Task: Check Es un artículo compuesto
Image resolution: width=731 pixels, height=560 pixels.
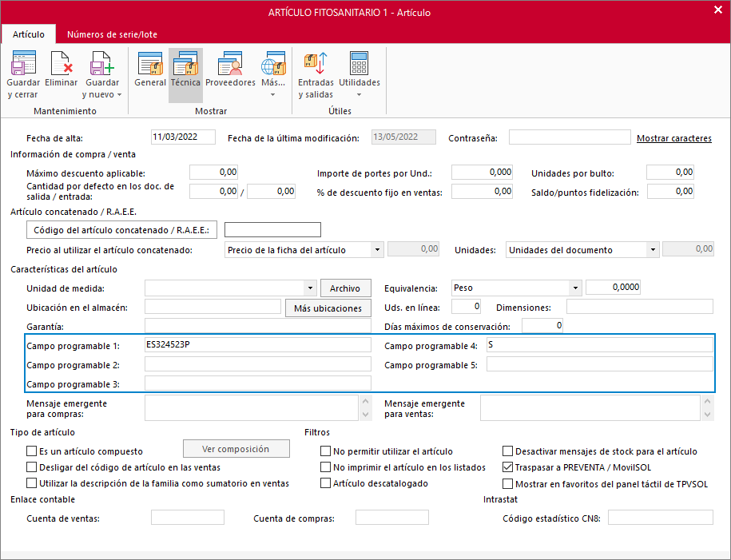Action: click(32, 451)
